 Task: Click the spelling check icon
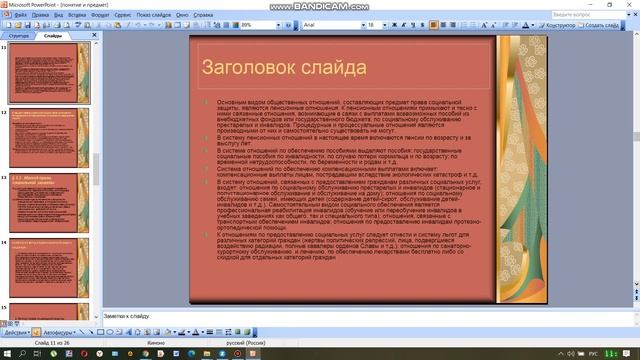(78, 25)
